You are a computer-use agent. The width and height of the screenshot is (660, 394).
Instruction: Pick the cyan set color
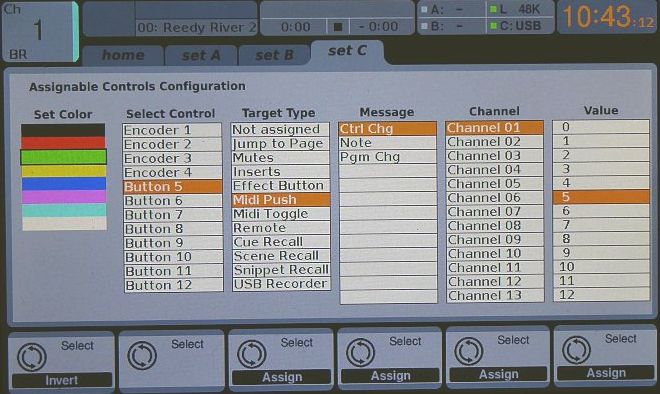tap(64, 210)
